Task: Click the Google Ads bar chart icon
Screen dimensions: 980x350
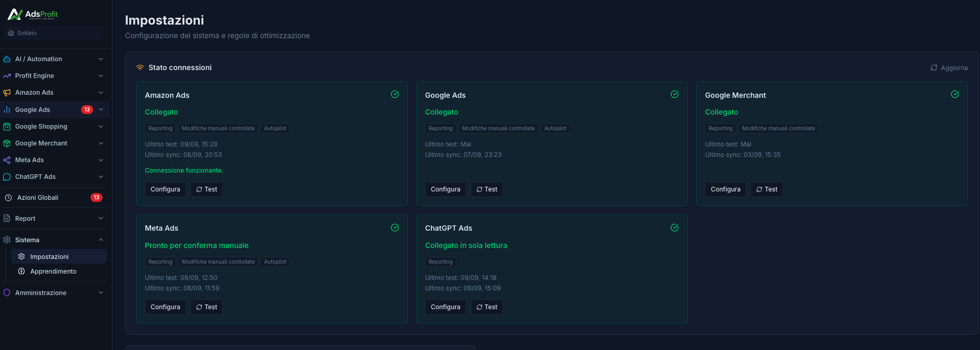Action: point(7,110)
